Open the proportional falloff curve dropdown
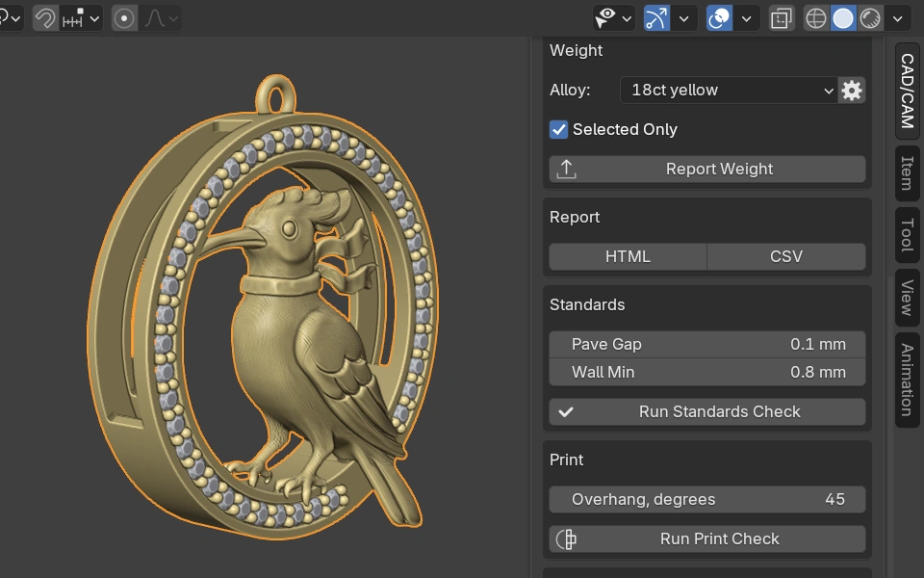The width and height of the screenshot is (924, 578). (x=160, y=18)
